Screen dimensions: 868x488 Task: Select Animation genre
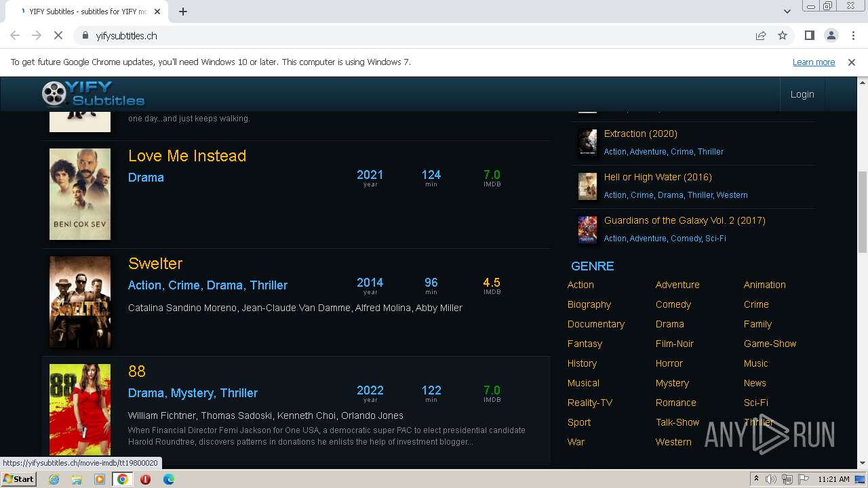(x=764, y=285)
